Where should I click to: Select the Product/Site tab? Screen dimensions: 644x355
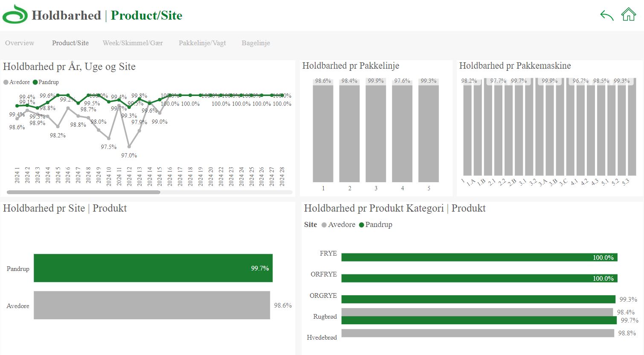(x=70, y=43)
